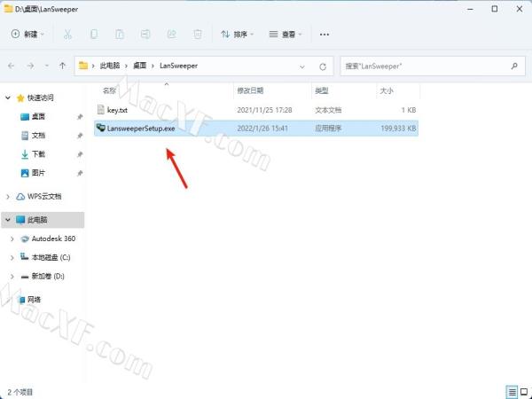
Task: Click the 文本文档 type cell
Action: (x=328, y=110)
